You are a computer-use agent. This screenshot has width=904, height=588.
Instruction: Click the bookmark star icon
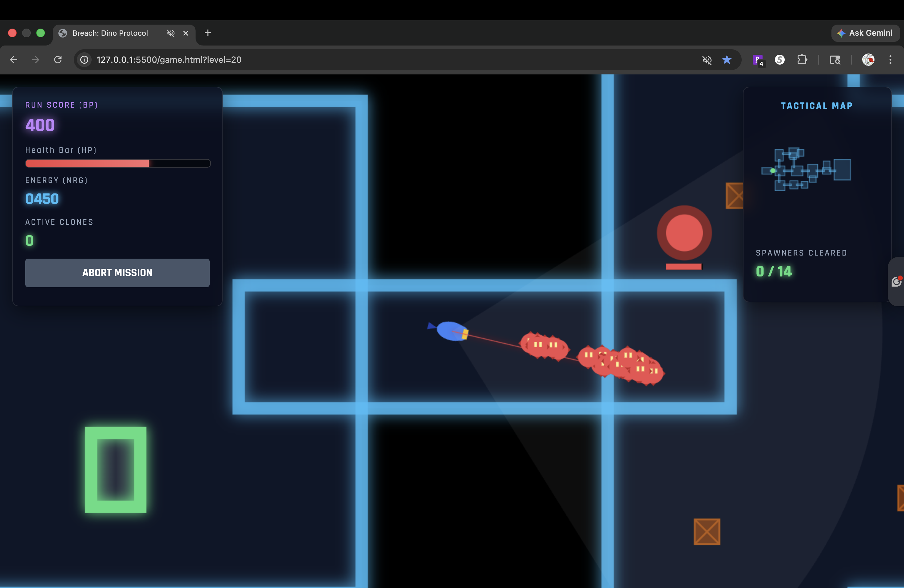(727, 60)
